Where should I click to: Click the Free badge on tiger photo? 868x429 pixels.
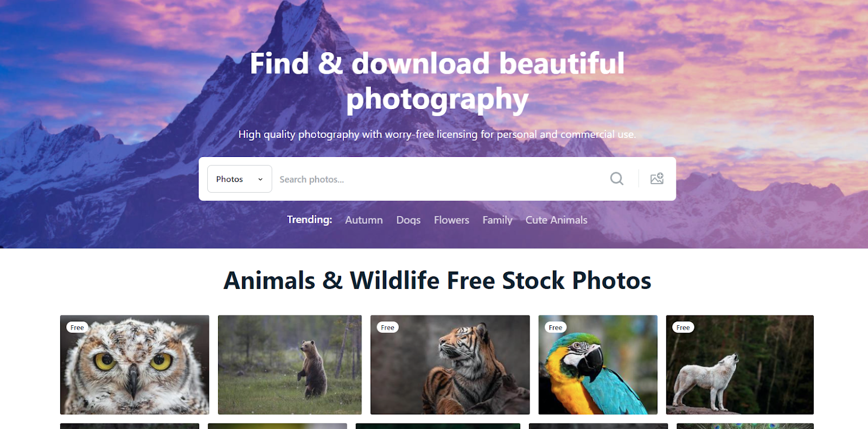387,327
